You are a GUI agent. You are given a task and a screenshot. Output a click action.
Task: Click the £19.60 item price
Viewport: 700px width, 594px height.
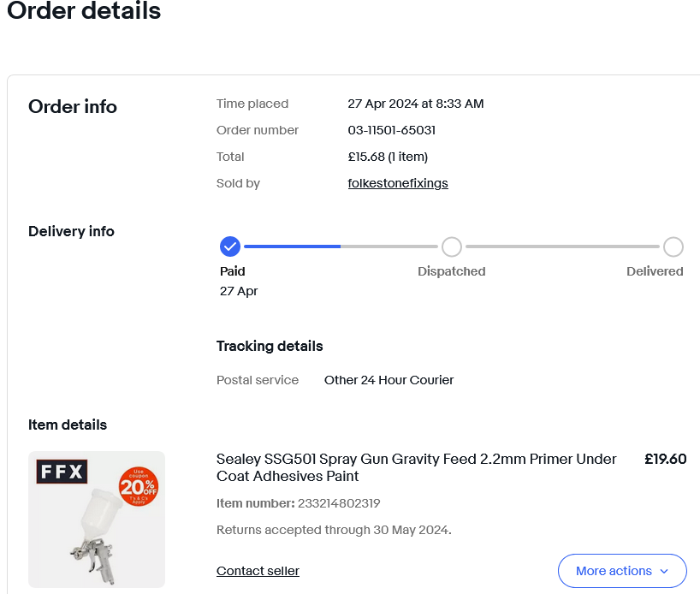point(665,459)
